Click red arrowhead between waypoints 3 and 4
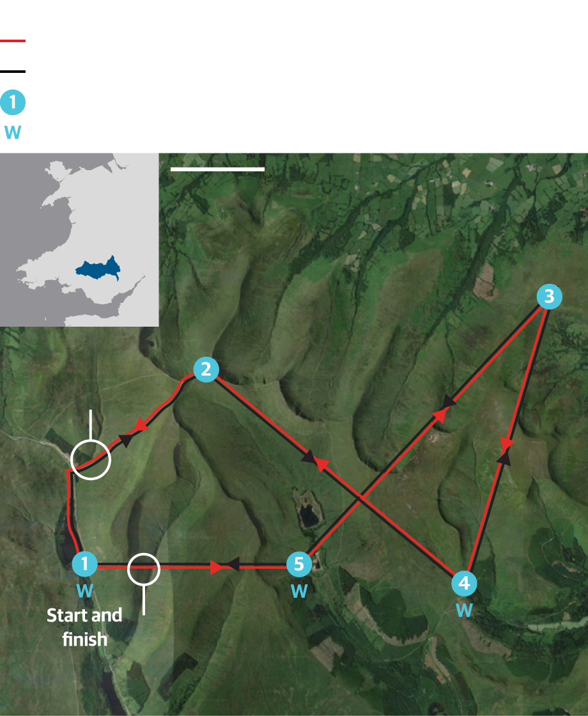 pos(507,444)
